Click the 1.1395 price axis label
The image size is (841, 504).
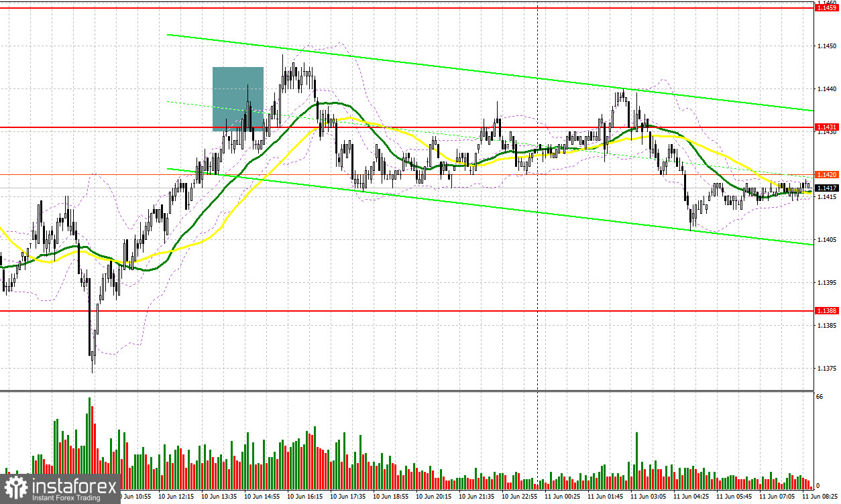827,282
